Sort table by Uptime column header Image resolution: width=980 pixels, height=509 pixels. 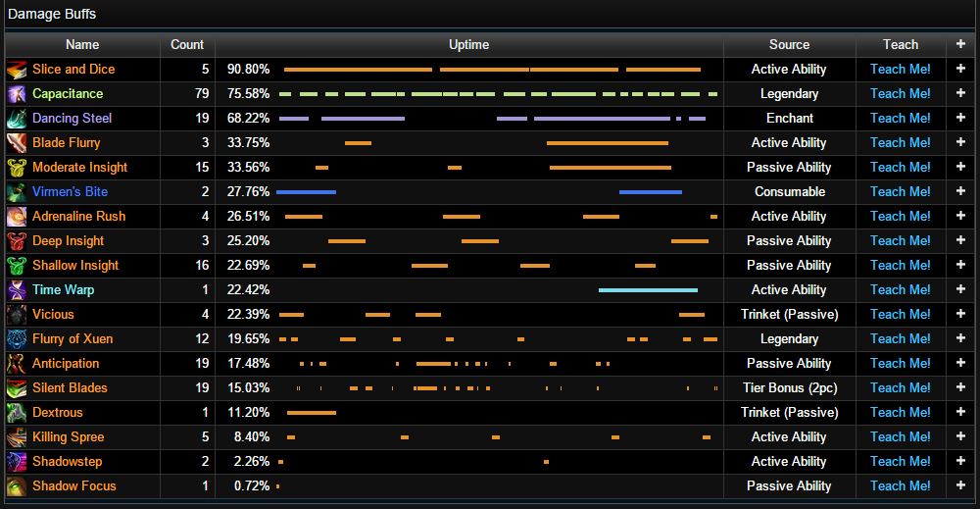468,44
